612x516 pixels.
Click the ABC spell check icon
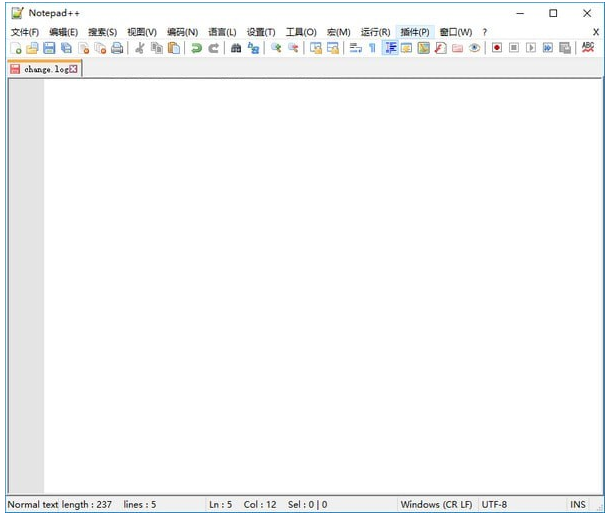(588, 48)
